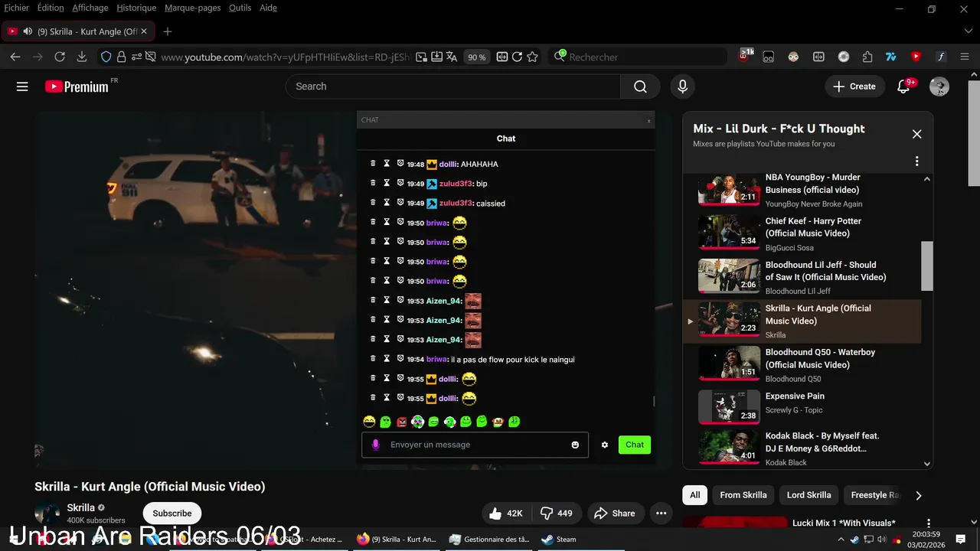Image resolution: width=980 pixels, height=551 pixels.
Task: Click the translate page icon in address bar
Action: [452, 57]
